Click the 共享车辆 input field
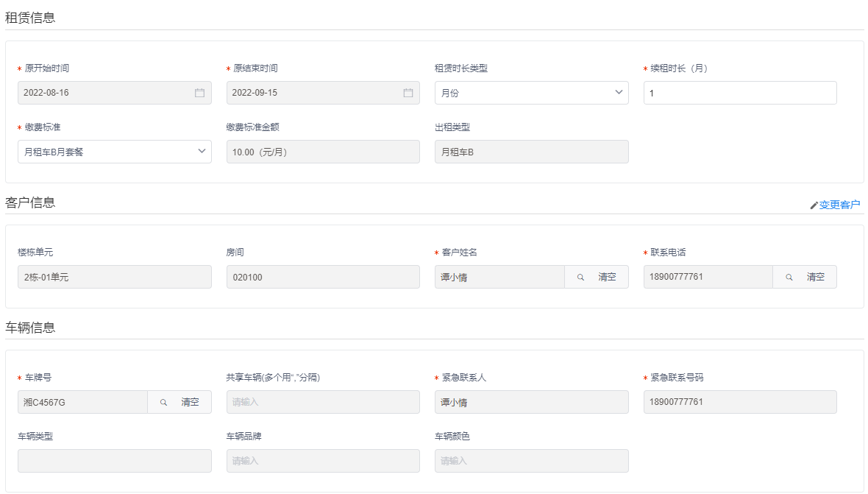868x494 pixels. coord(323,402)
